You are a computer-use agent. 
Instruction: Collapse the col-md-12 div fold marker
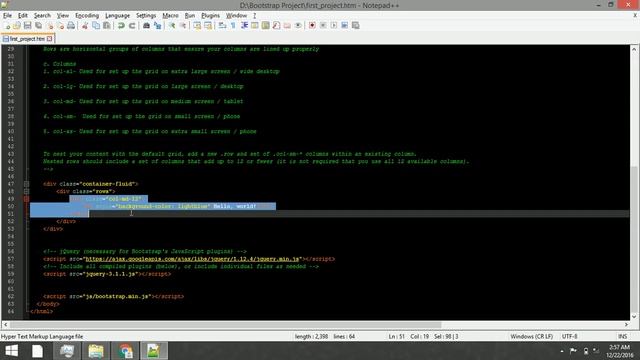point(27,199)
